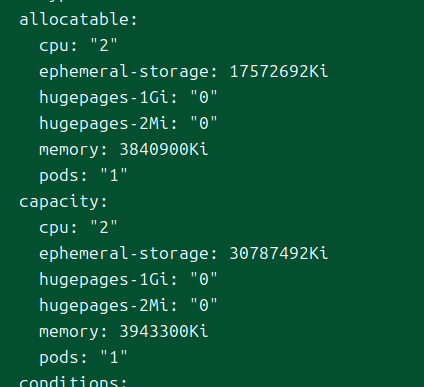This screenshot has height=387, width=424.
Task: Click capacity memory value 3943300Ki
Action: [x=164, y=331]
